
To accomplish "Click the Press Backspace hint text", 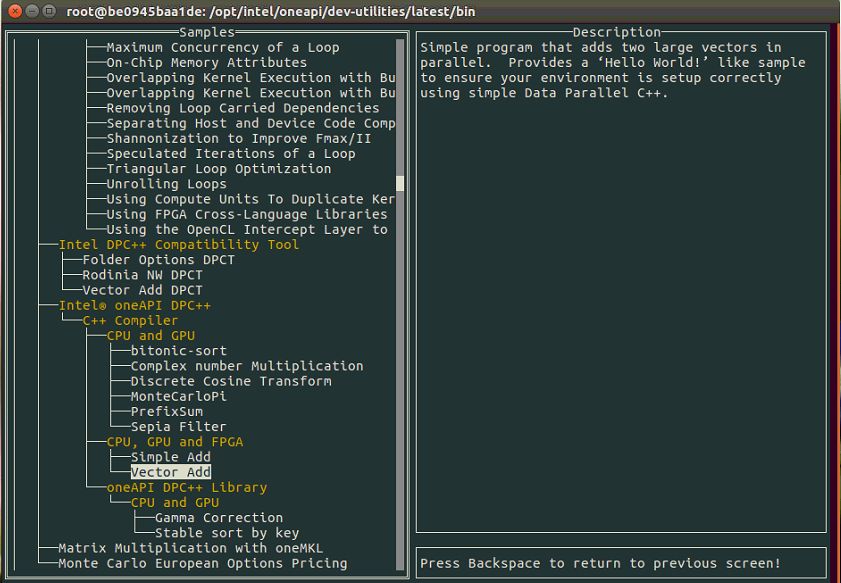I will point(600,563).
